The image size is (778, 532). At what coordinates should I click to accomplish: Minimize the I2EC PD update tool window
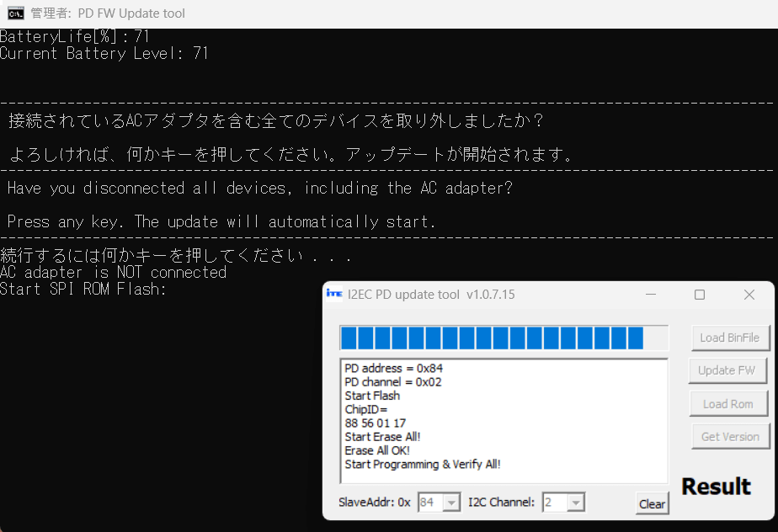point(650,295)
